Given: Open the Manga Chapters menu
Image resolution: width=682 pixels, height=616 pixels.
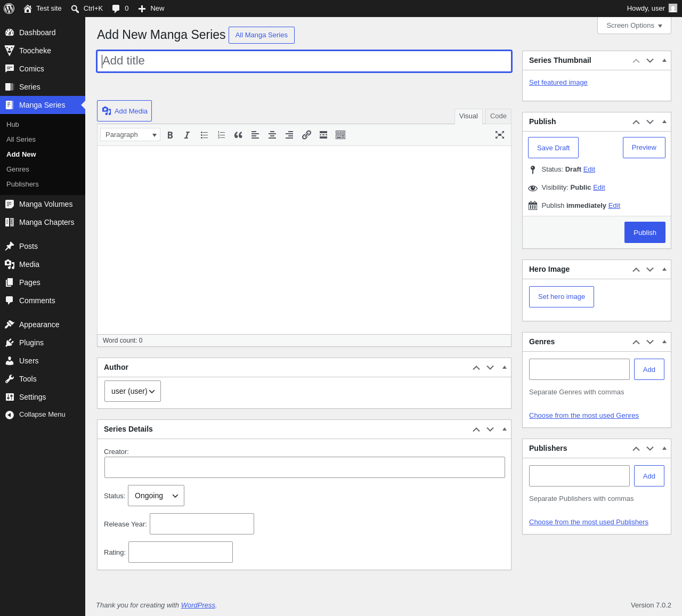Looking at the screenshot, I should [x=43, y=222].
